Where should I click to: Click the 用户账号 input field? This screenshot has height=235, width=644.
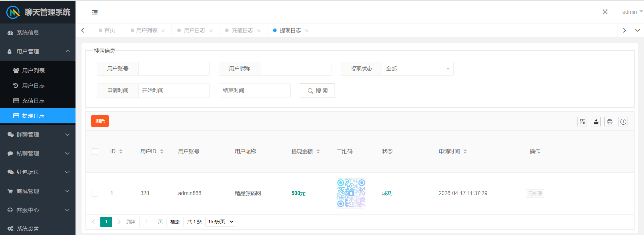[x=174, y=69]
